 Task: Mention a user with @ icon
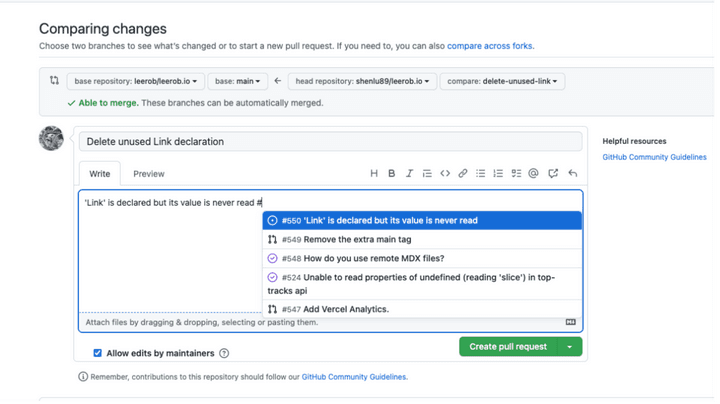tap(533, 174)
